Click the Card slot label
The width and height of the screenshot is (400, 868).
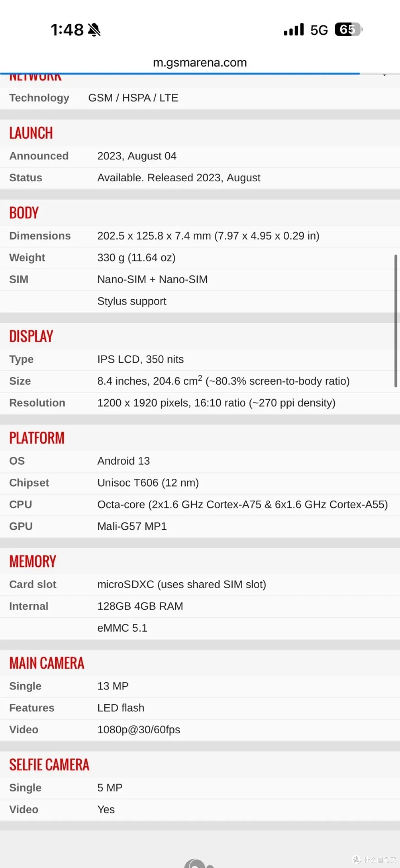(33, 584)
